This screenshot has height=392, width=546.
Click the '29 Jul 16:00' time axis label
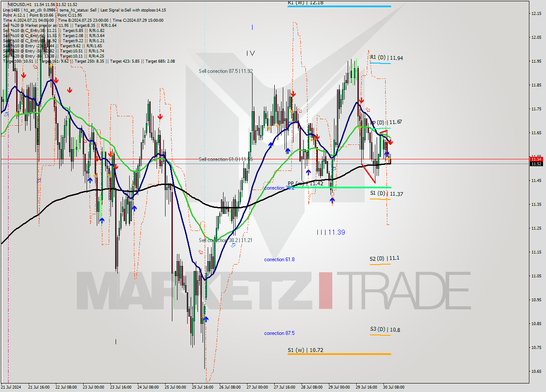[x=366, y=387]
